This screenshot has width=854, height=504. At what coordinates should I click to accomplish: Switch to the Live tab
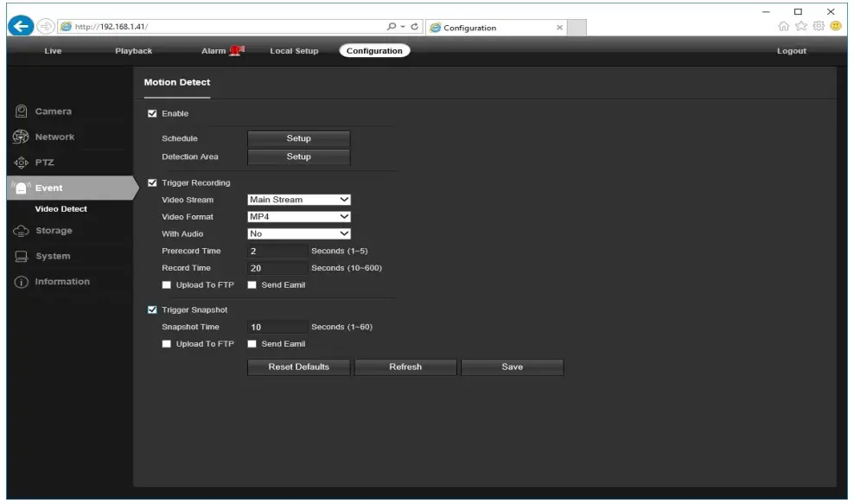coord(53,51)
